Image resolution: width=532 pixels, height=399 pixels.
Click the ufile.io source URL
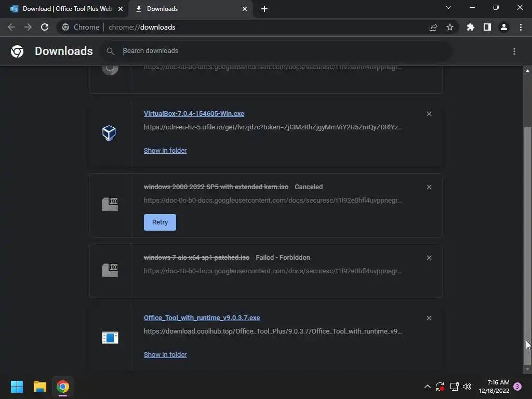tap(273, 127)
